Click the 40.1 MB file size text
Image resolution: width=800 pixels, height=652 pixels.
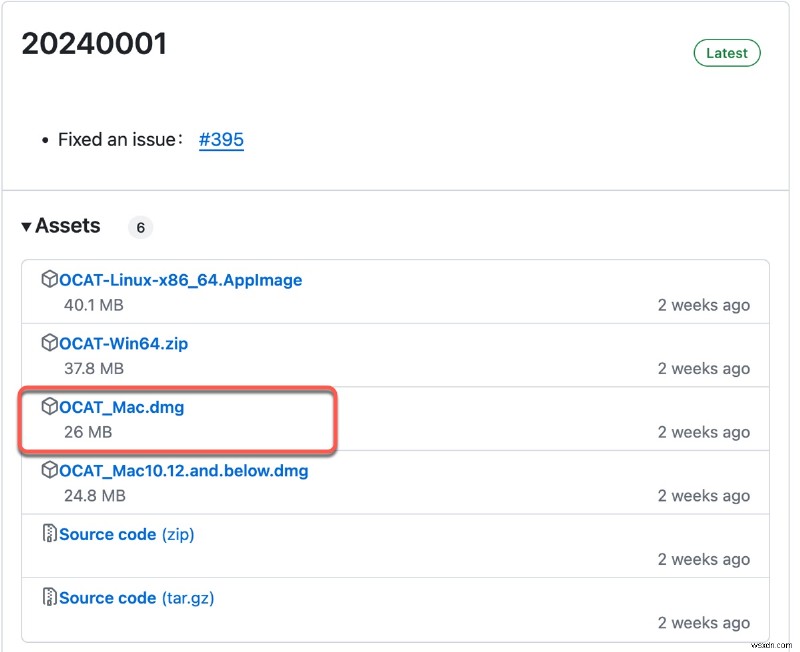[x=94, y=305]
